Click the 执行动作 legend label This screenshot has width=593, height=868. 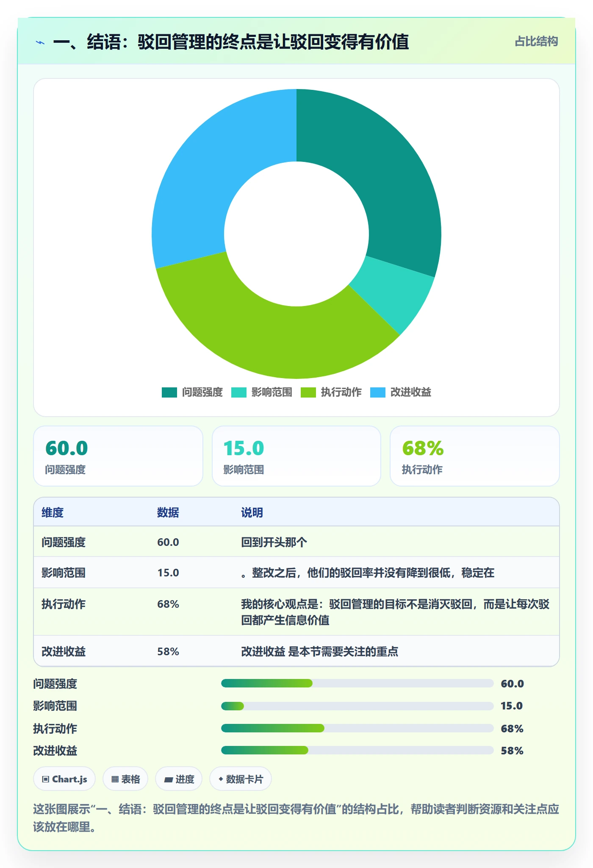click(x=341, y=392)
